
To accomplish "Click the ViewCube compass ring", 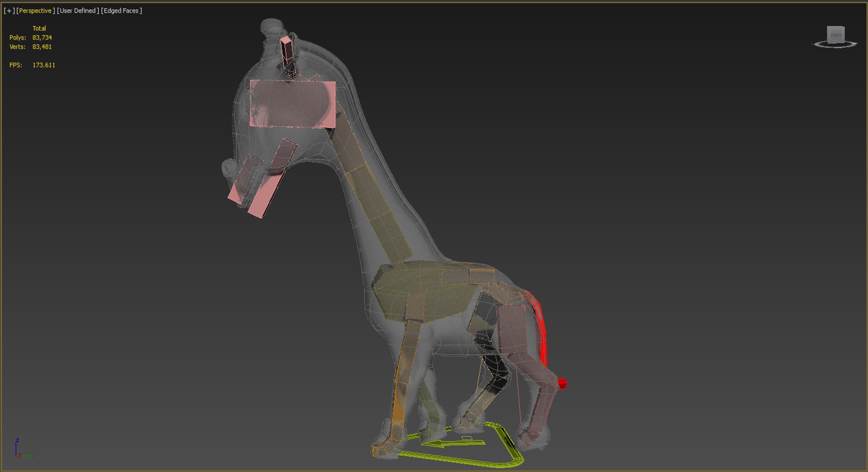I will 835,45.
